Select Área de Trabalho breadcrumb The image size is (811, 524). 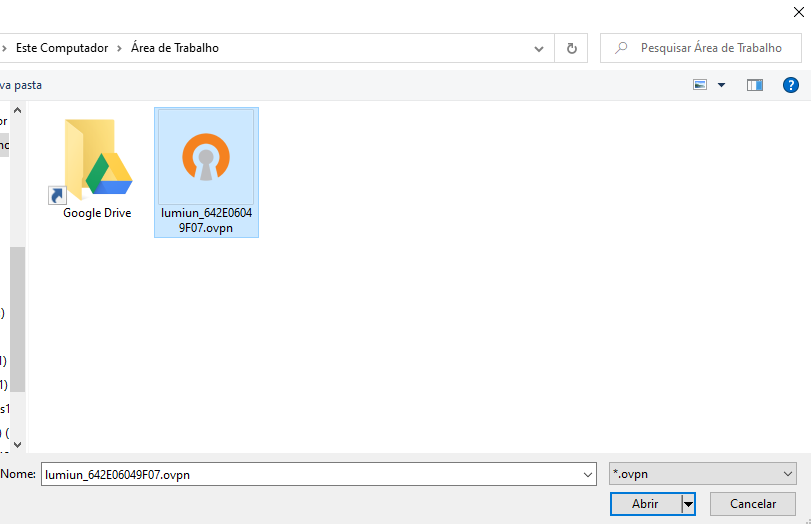[175, 48]
